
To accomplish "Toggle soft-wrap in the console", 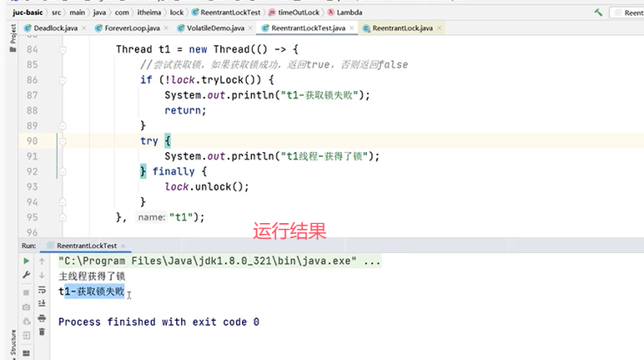I will [42, 290].
